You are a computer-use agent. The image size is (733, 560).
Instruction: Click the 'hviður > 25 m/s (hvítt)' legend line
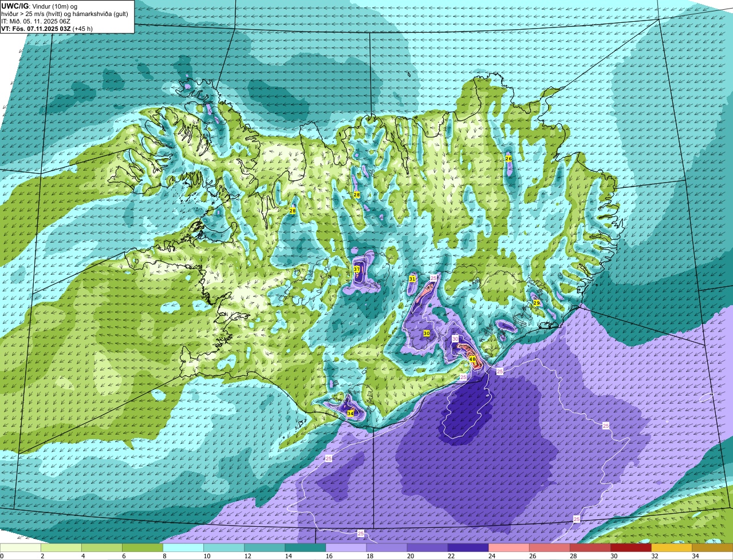tap(31, 14)
